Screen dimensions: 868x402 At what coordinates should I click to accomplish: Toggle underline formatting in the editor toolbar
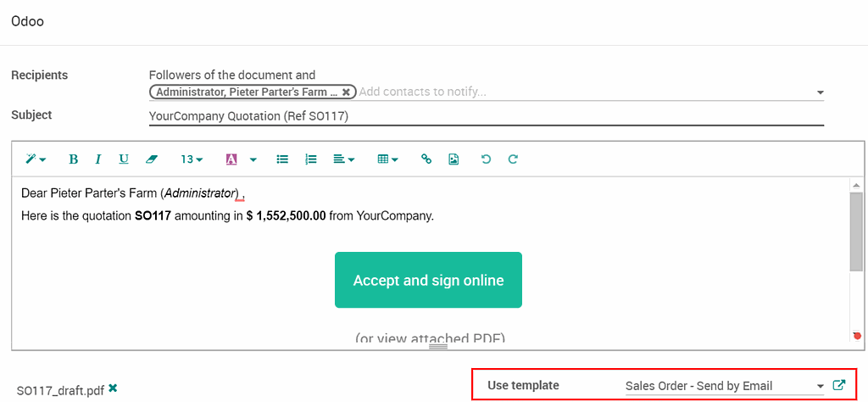(124, 159)
